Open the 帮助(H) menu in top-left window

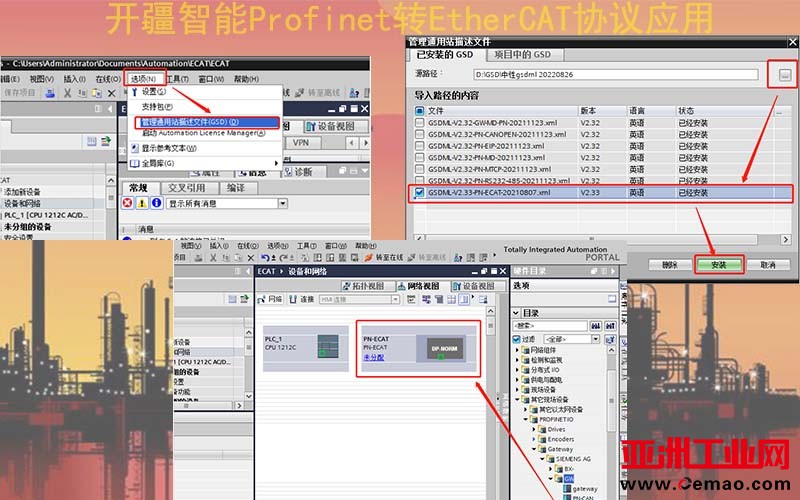click(x=246, y=79)
